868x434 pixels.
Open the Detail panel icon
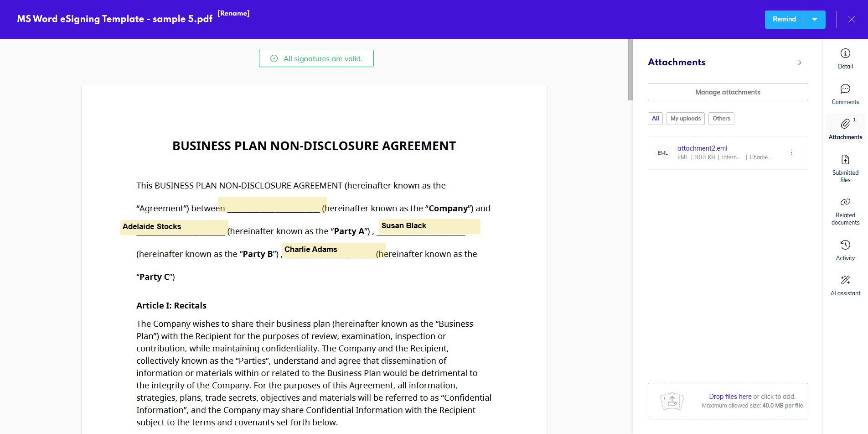pos(845,53)
